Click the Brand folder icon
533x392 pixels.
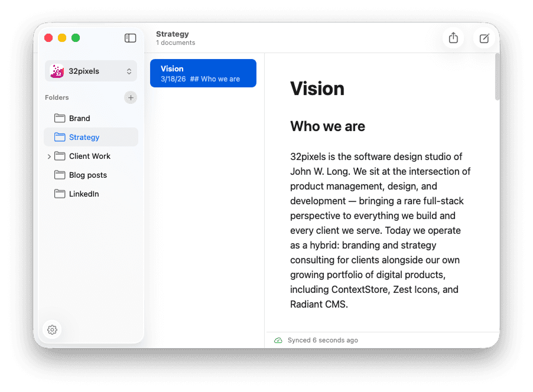pyautogui.click(x=60, y=118)
